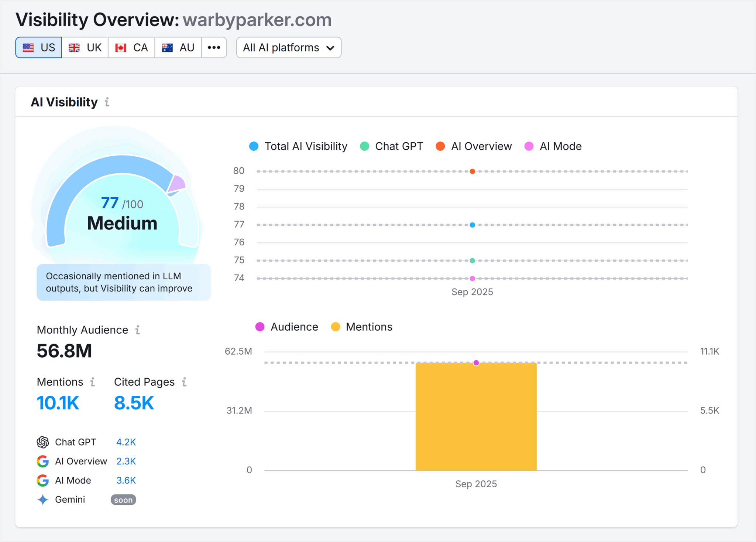Expand more countries with ellipsis button

click(x=214, y=48)
